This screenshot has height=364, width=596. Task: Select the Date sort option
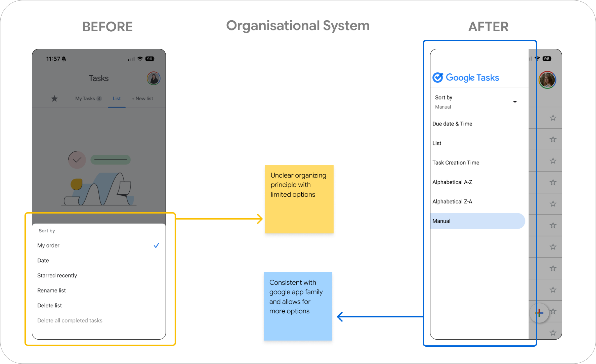tap(99, 261)
